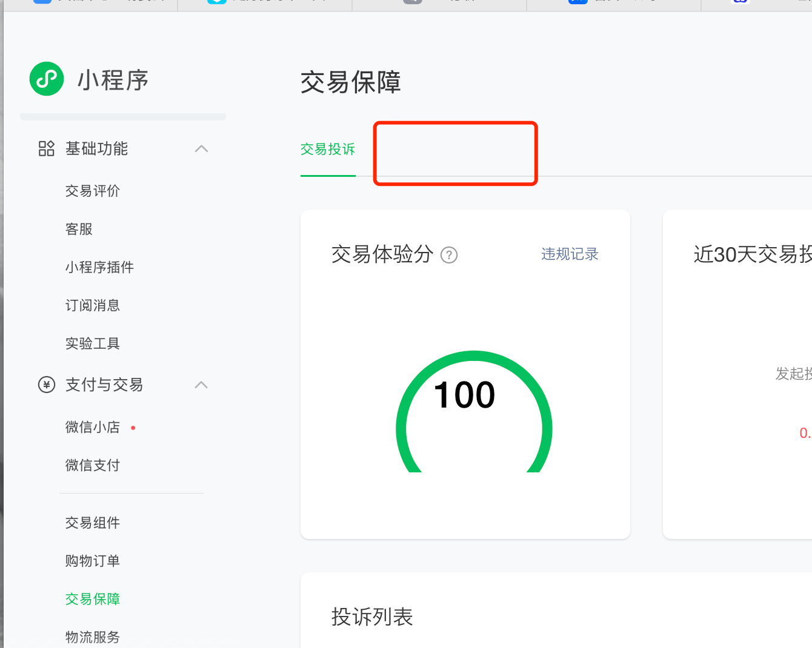Click the 小程序 title text
Viewport: 812px width, 648px height.
(x=113, y=80)
